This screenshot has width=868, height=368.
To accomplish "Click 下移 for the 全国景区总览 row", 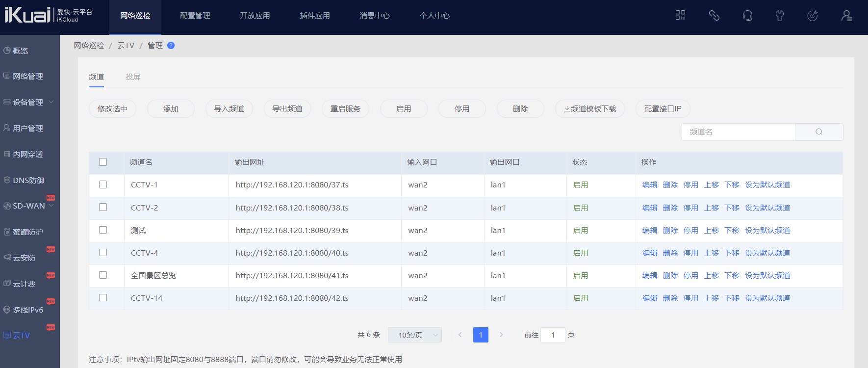I will (x=732, y=275).
